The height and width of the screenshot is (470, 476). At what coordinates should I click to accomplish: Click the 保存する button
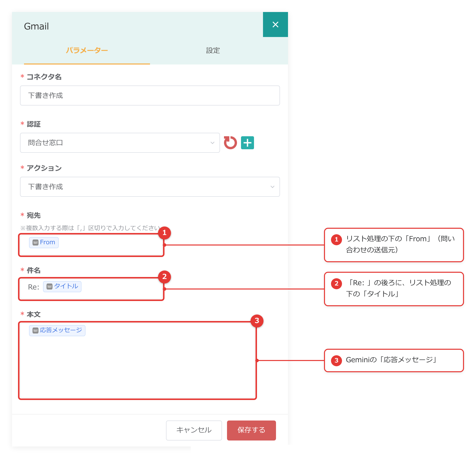tap(251, 430)
